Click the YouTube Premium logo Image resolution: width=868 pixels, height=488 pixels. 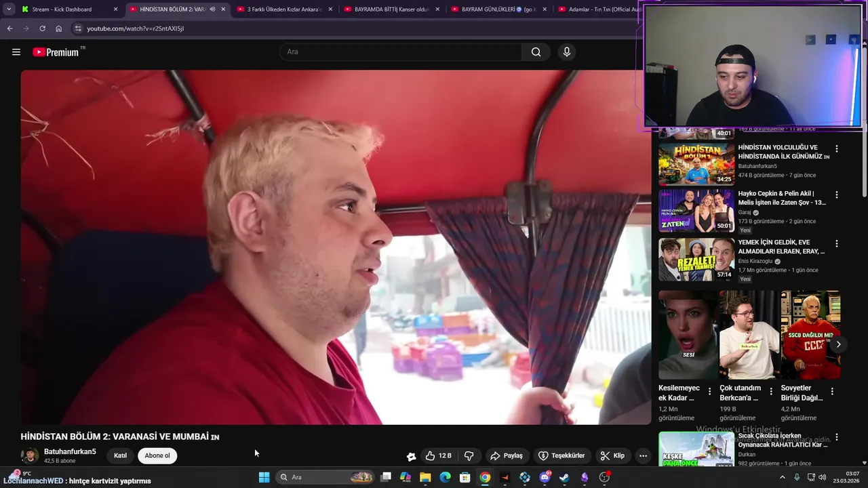coord(56,52)
